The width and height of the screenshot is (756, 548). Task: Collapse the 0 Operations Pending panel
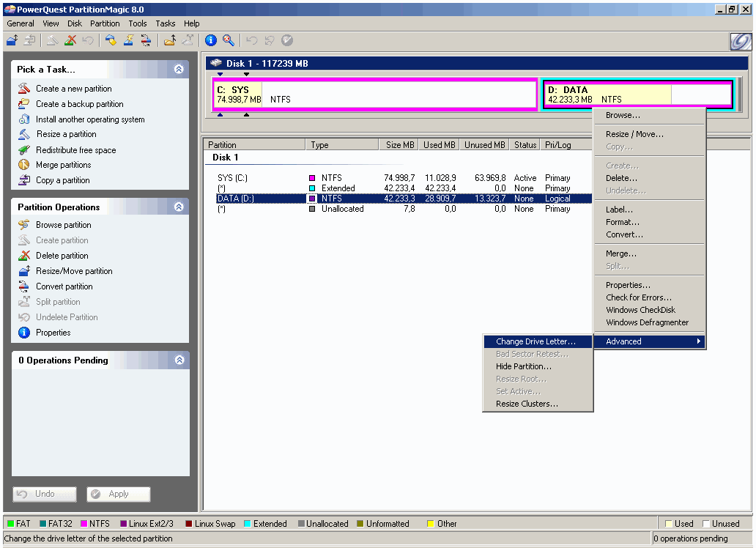179,360
